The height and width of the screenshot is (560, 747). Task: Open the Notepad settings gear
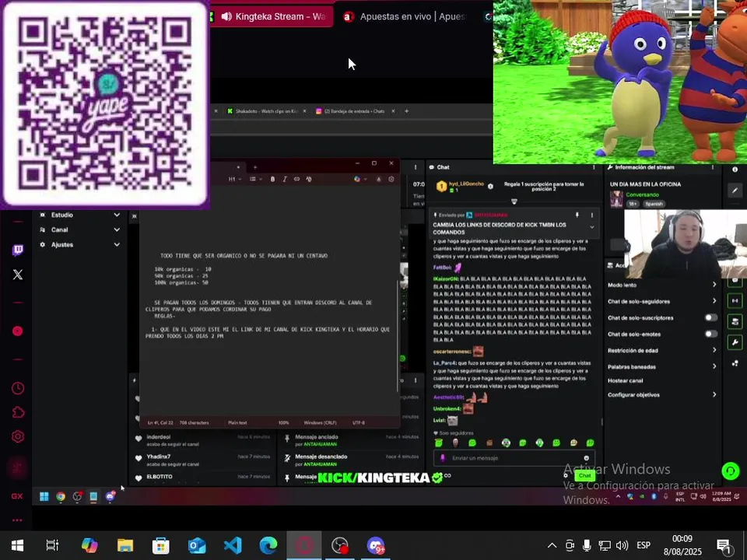(x=391, y=179)
